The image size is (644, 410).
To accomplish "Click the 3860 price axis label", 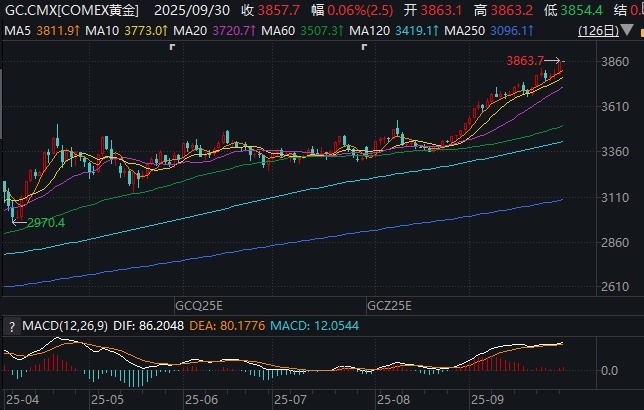I will pyautogui.click(x=615, y=62).
